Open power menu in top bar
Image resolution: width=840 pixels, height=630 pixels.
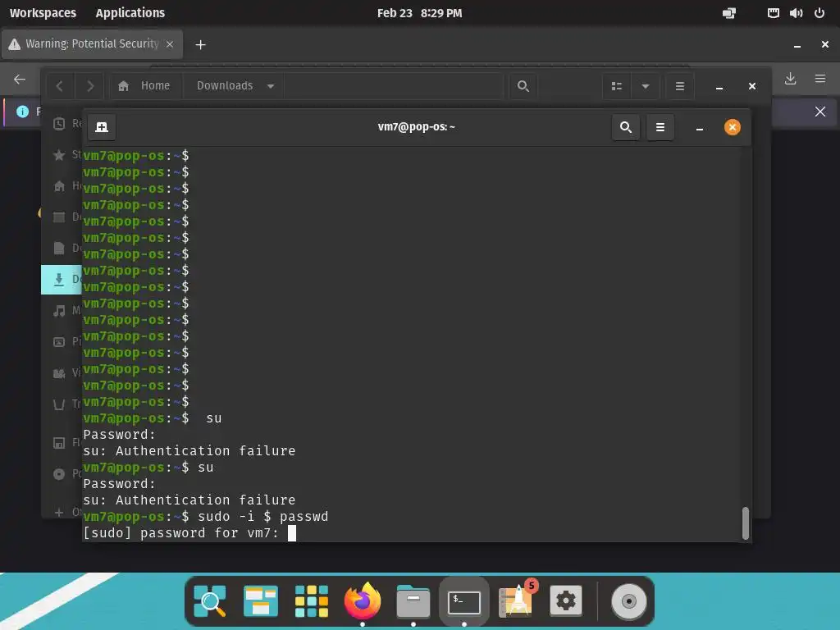point(819,13)
